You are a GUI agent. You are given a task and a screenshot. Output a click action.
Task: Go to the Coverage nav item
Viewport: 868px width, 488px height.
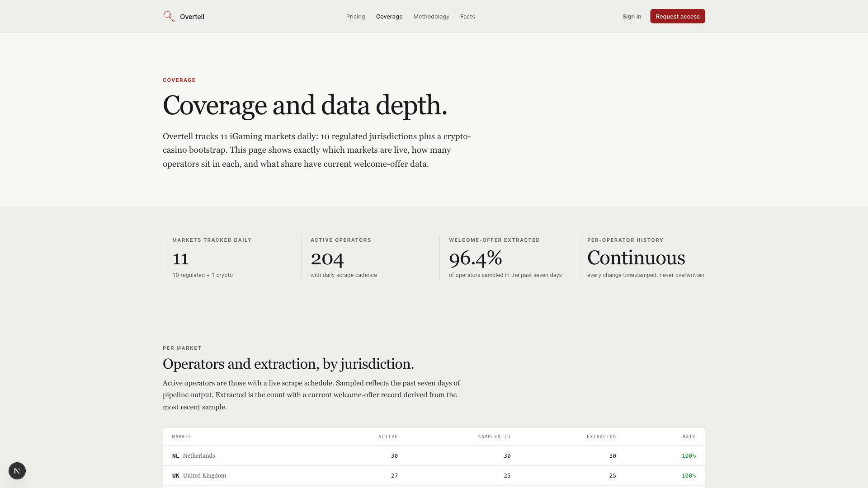click(x=389, y=16)
